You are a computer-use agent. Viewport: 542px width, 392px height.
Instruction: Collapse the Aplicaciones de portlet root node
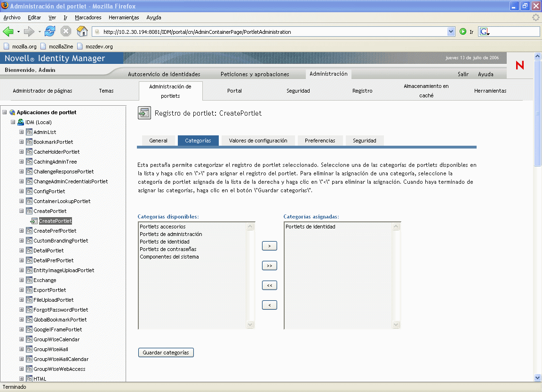coord(5,112)
